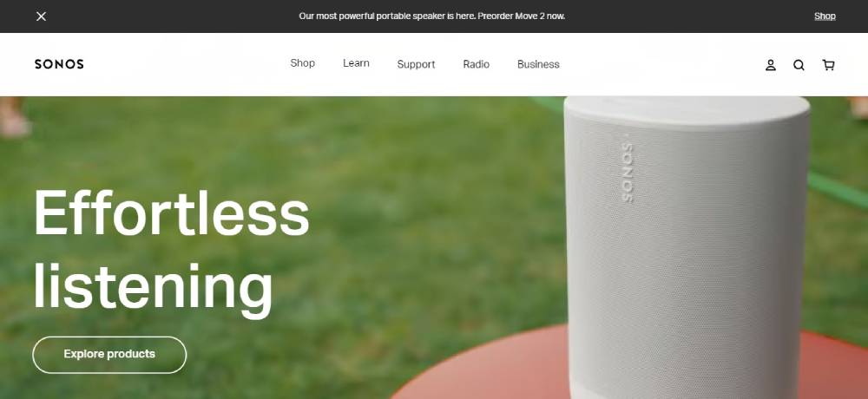868x399 pixels.
Task: Open the Learn navigation menu
Action: point(356,63)
